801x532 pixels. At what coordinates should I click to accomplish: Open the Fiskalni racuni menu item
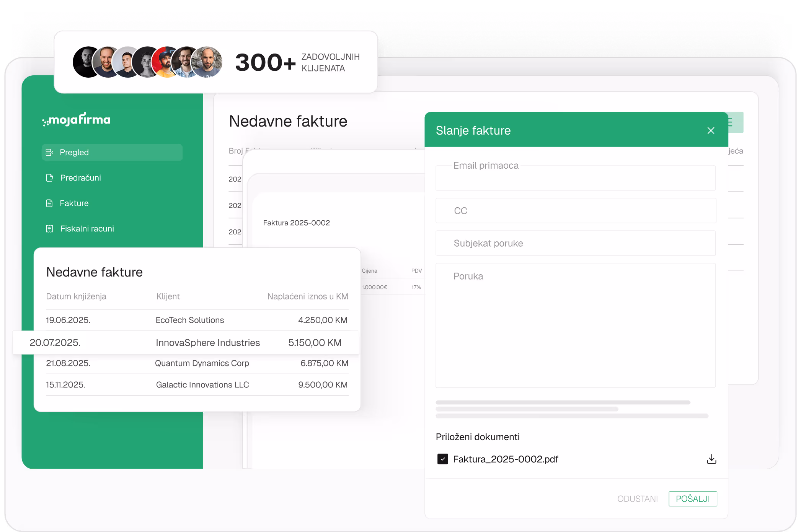pyautogui.click(x=87, y=229)
